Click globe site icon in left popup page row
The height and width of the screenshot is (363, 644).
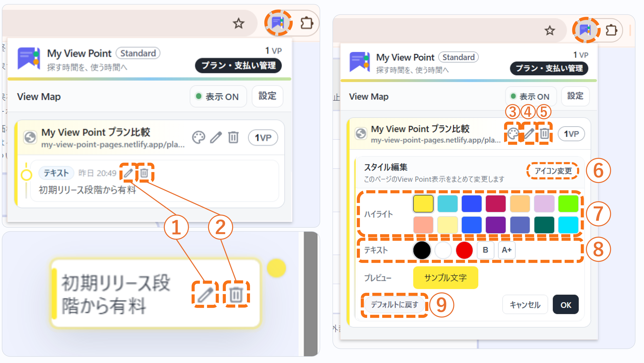[x=30, y=137]
